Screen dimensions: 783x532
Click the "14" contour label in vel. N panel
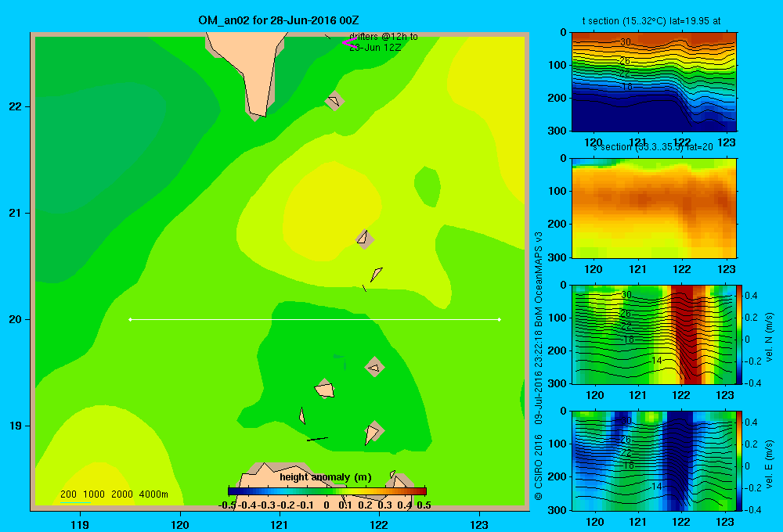pos(657,361)
